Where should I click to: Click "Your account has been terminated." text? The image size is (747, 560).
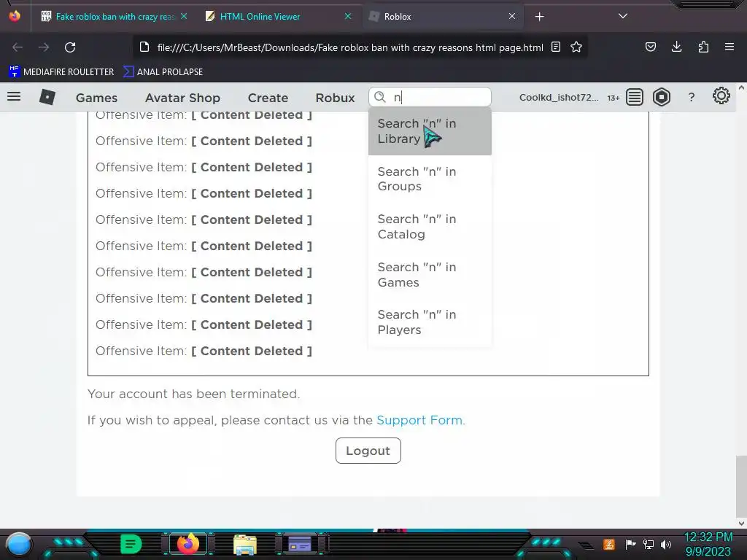[194, 394]
